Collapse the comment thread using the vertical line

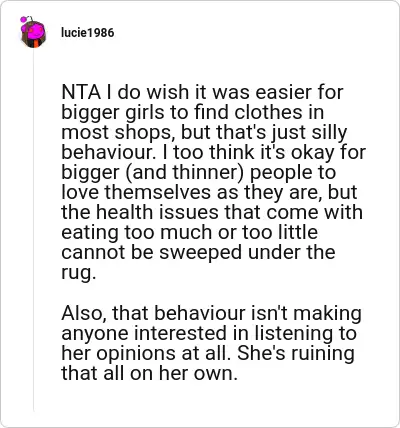(33, 230)
